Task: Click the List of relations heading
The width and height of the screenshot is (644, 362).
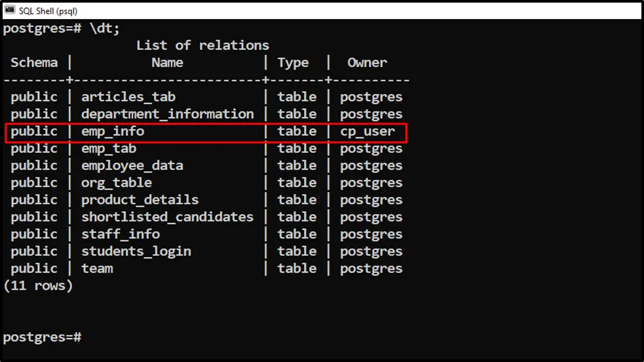Action: pos(202,45)
